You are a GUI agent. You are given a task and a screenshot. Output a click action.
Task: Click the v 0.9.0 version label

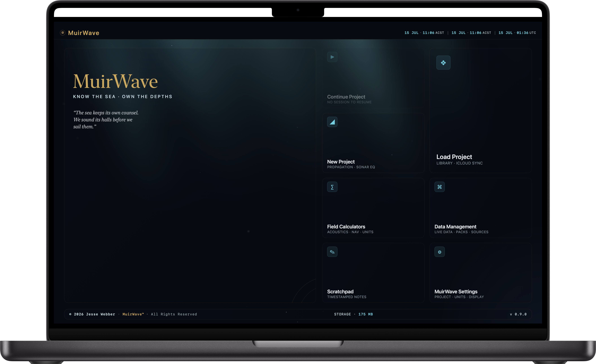click(518, 314)
